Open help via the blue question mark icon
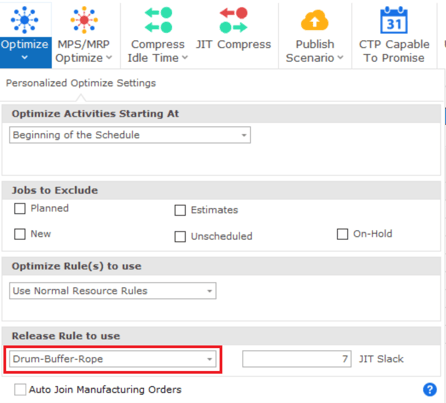This screenshot has width=446, height=403. 430,389
